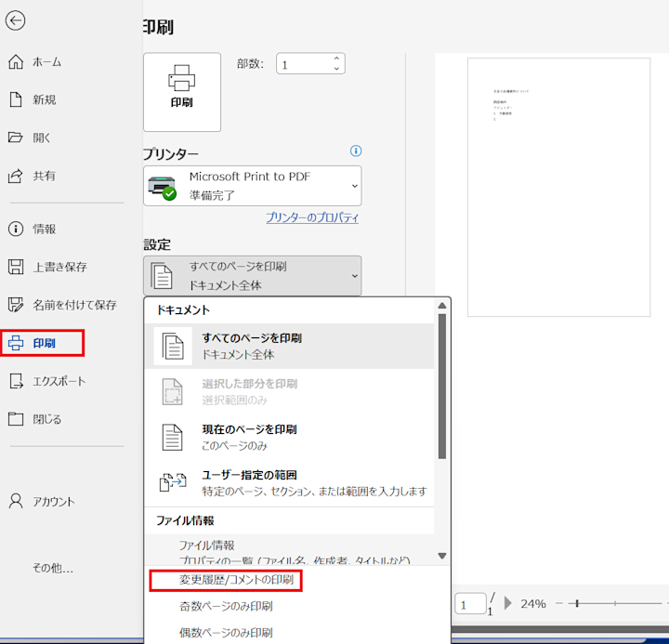Click the preview page number field
Image resolution: width=669 pixels, height=644 pixels.
(470, 603)
